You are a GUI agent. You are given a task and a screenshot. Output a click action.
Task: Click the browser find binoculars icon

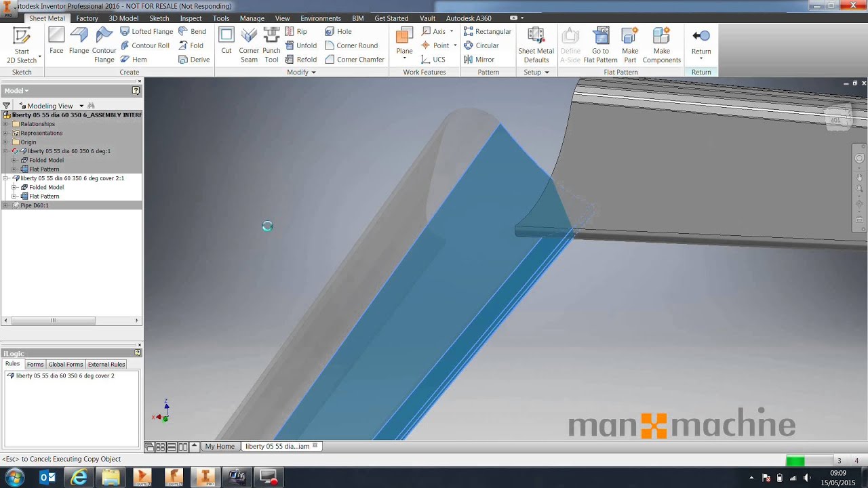point(91,106)
